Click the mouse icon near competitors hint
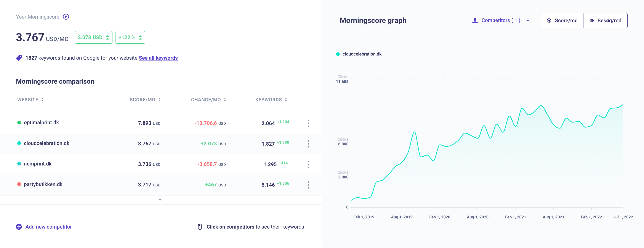This screenshot has height=248, width=644. tap(200, 227)
